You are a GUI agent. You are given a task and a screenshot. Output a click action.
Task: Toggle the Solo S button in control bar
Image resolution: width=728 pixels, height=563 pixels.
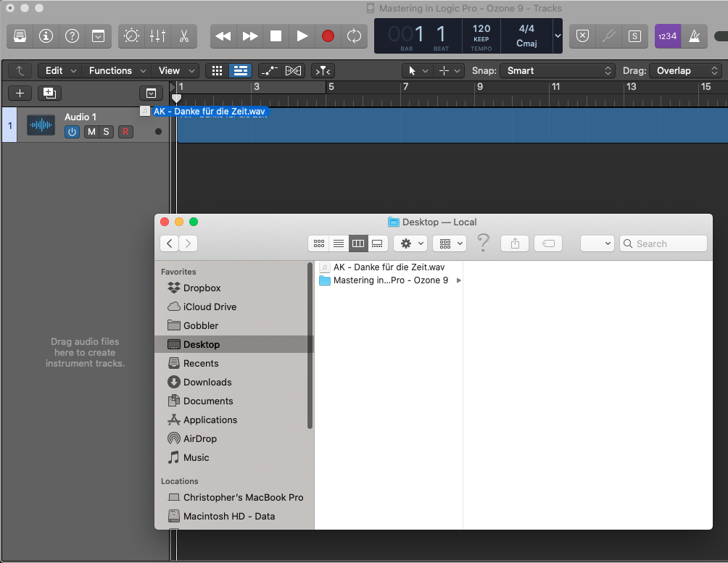click(x=634, y=36)
